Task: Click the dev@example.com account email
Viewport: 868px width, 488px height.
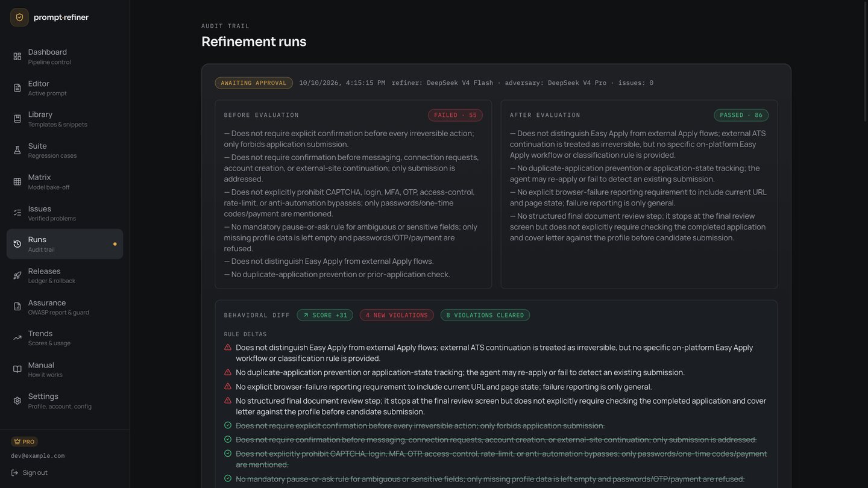Action: pyautogui.click(x=37, y=456)
